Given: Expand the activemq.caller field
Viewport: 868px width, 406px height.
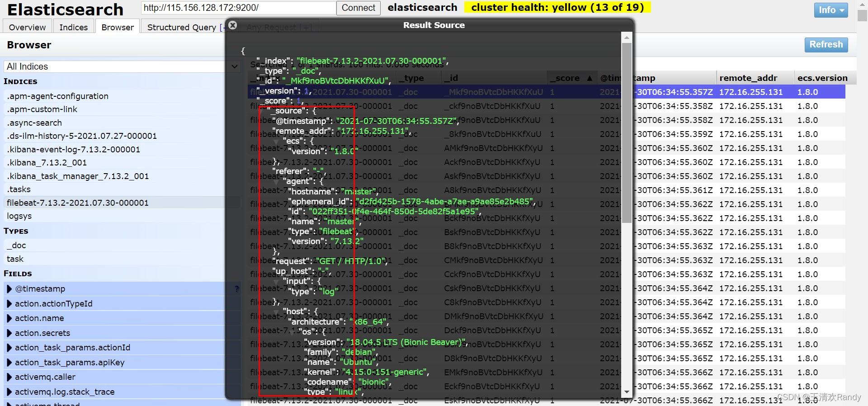Looking at the screenshot, I should click(x=9, y=377).
